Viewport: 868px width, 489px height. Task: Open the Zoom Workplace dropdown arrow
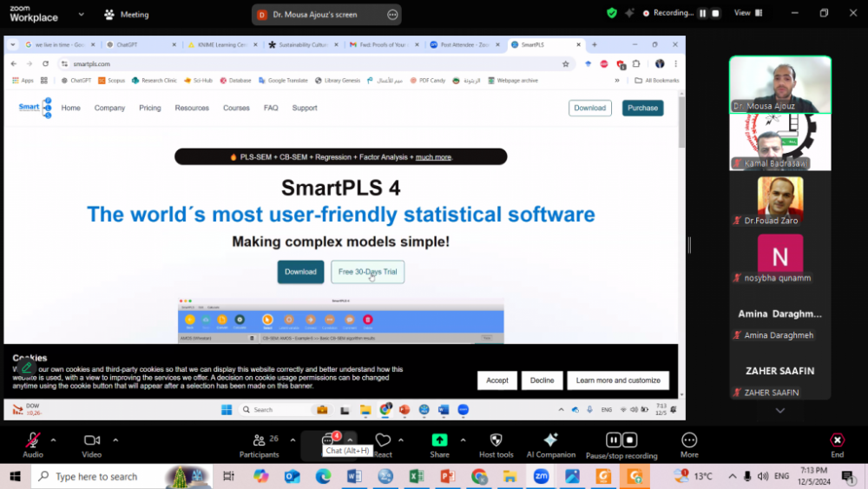(81, 15)
